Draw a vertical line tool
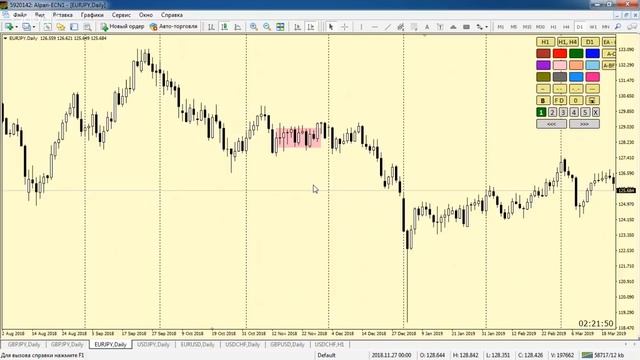640x360 pixels. click(x=361, y=27)
